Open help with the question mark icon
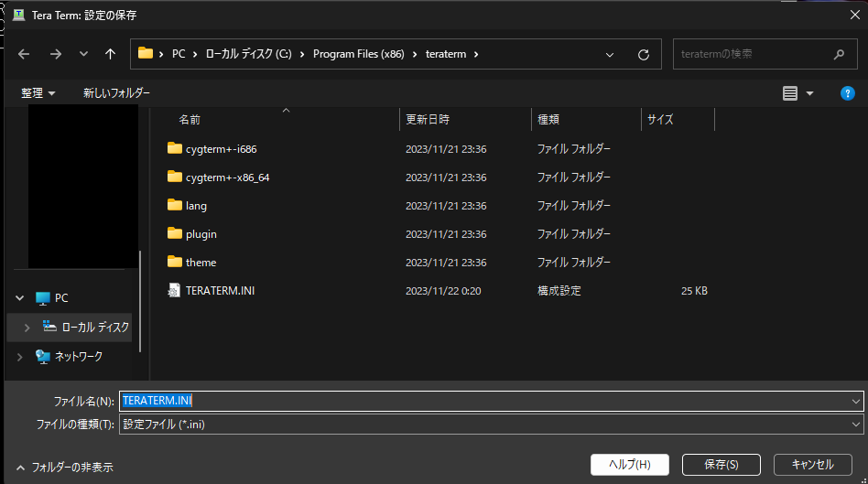The height and width of the screenshot is (484, 868). 848,93
